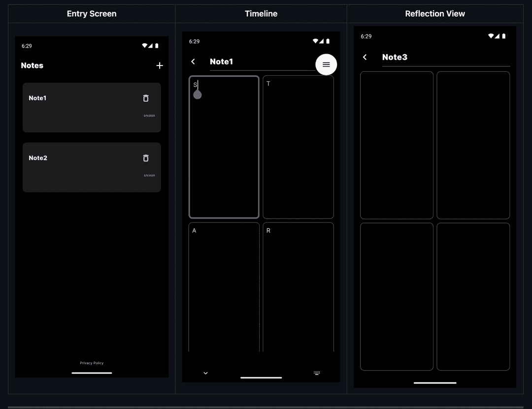This screenshot has height=409, width=532.
Task: Click the Timeline column header
Action: coord(261,14)
